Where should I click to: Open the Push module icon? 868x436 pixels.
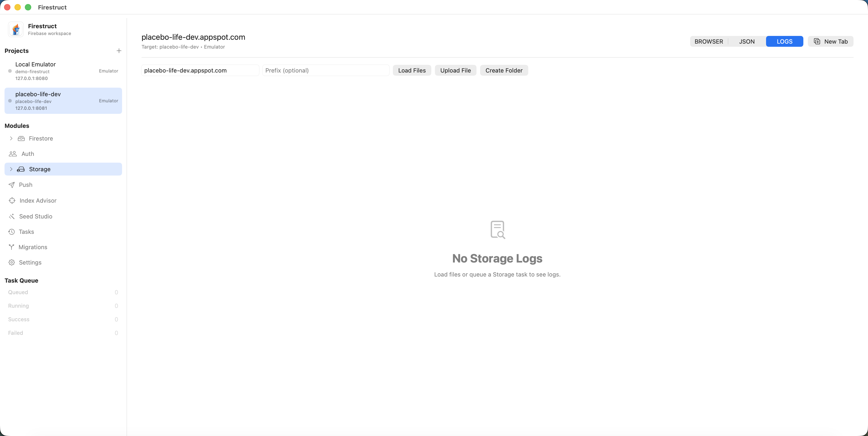click(x=12, y=185)
